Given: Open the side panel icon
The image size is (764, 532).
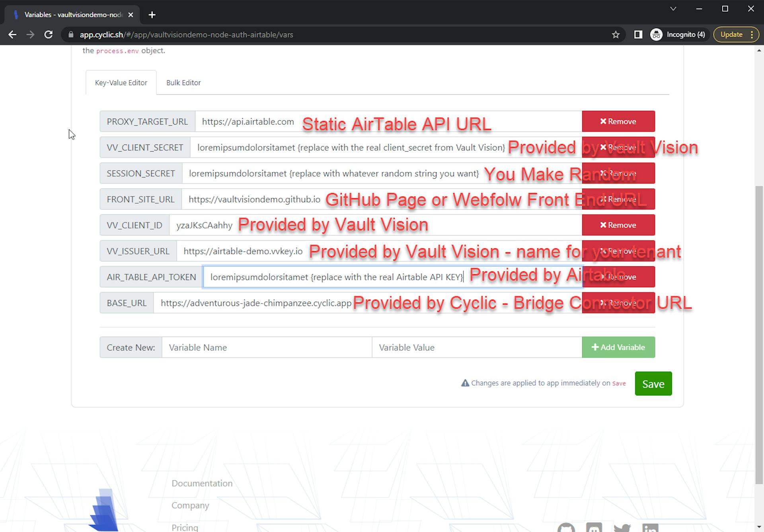Looking at the screenshot, I should click(x=638, y=35).
